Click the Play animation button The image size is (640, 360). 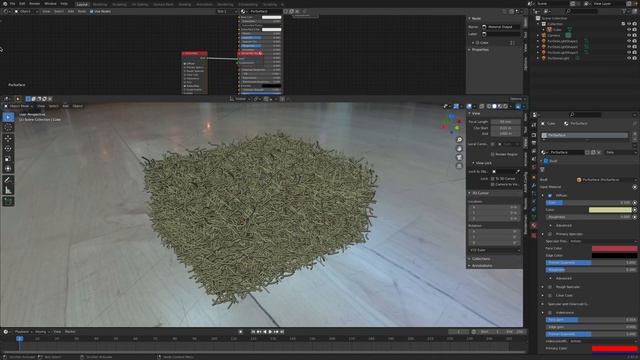pos(270,332)
